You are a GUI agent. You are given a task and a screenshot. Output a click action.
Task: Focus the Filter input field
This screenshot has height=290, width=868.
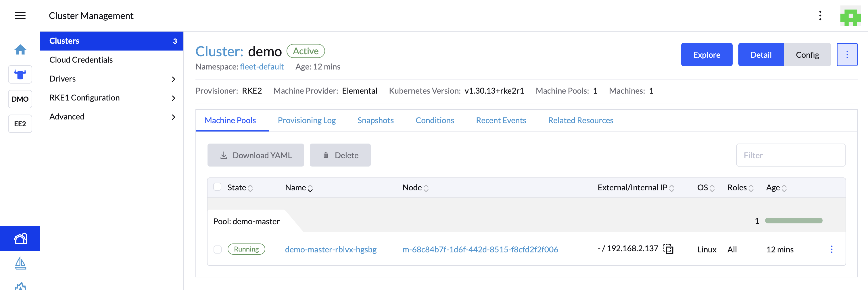(x=790, y=155)
